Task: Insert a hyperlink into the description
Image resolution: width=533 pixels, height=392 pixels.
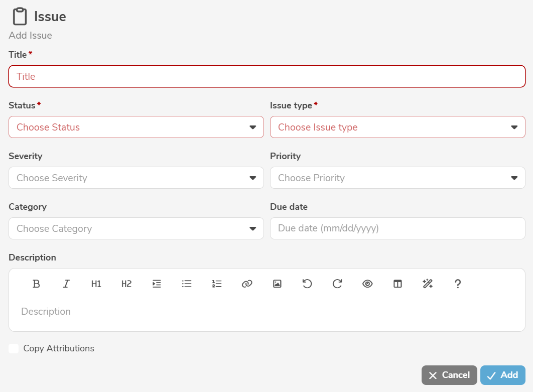Action: (246, 284)
